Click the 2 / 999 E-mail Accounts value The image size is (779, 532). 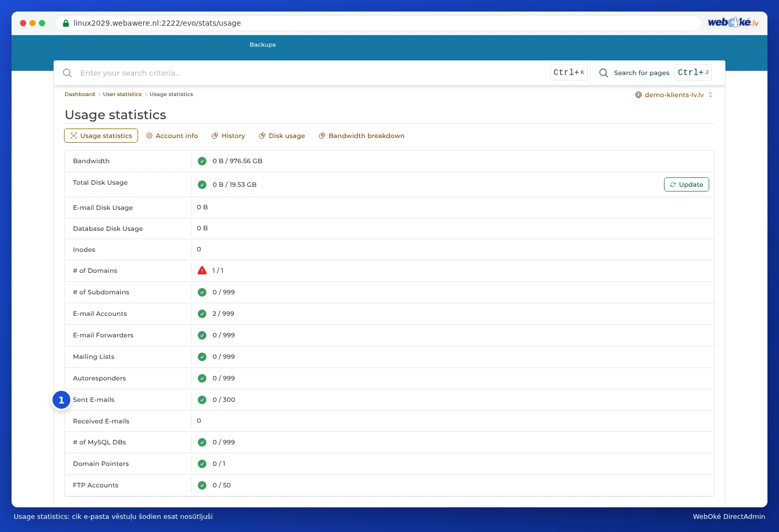(x=223, y=314)
